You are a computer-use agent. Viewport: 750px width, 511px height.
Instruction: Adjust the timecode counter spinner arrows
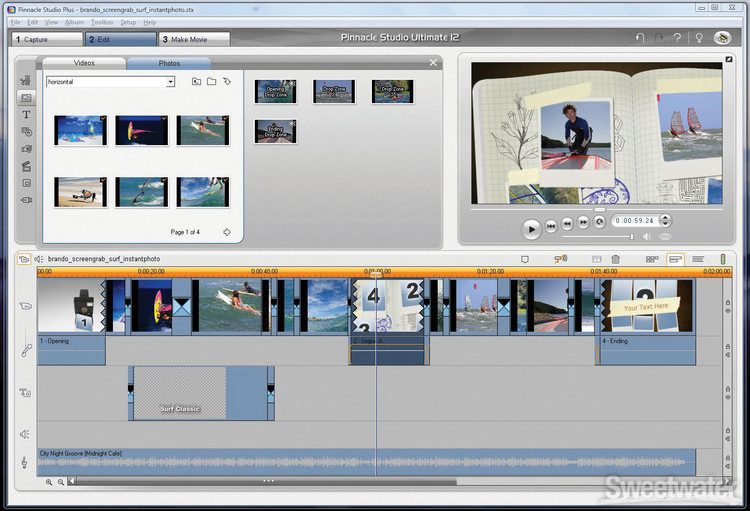coord(666,220)
